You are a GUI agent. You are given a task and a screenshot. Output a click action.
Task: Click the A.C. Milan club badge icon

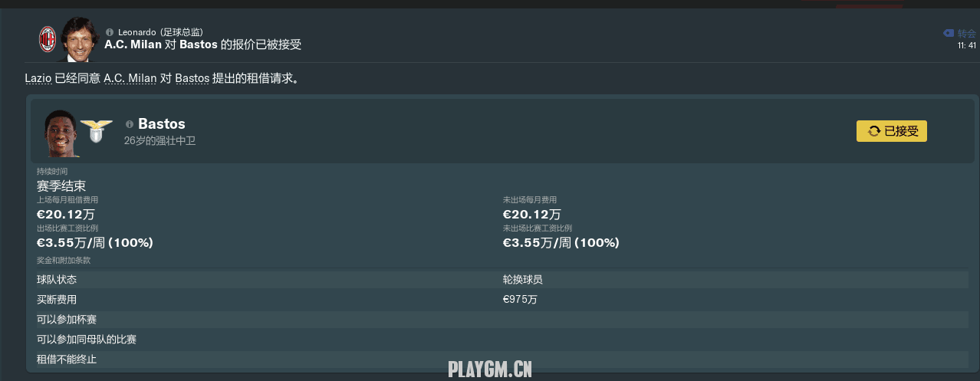(48, 39)
